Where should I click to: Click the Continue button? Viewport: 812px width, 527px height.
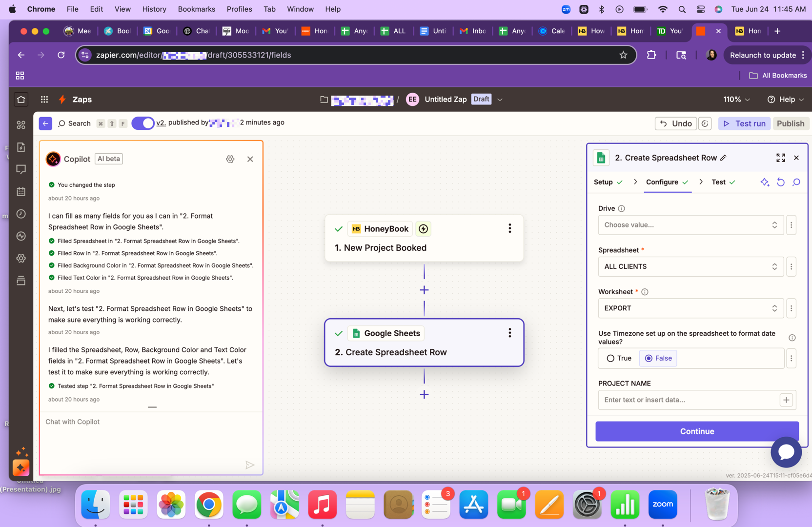coord(697,431)
